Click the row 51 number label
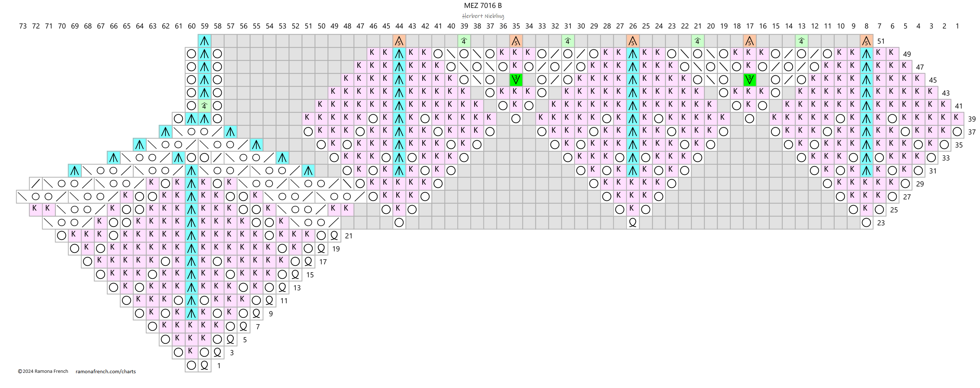 click(881, 41)
